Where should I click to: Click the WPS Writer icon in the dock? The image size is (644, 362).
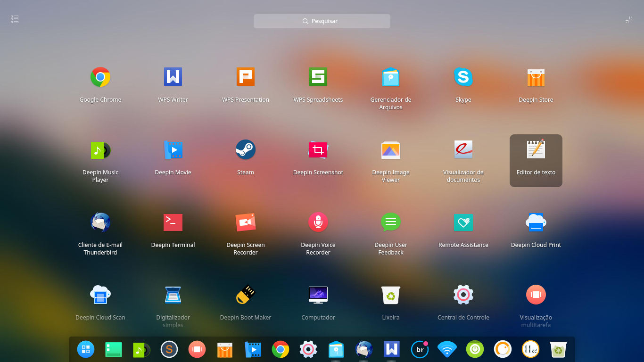tap(392, 349)
